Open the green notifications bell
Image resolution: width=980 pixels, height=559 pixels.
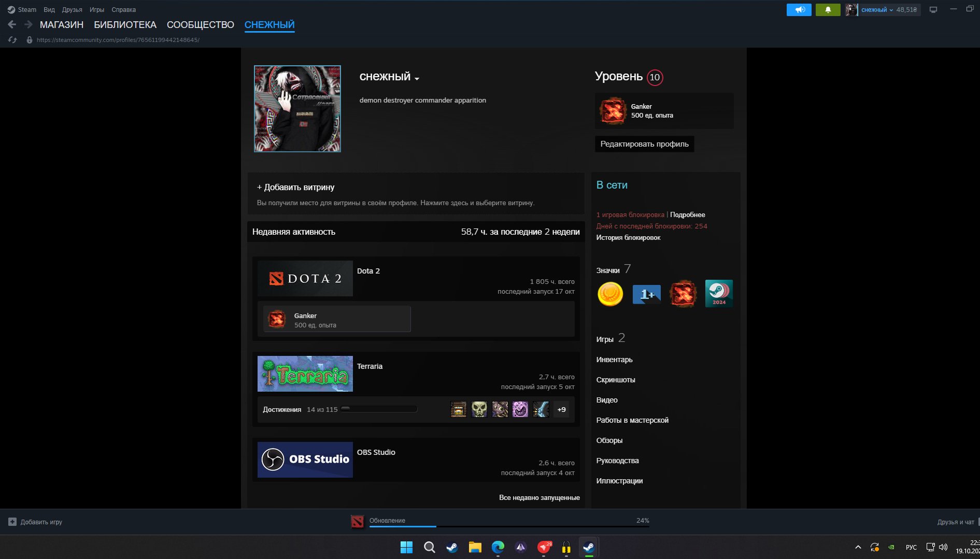(828, 10)
